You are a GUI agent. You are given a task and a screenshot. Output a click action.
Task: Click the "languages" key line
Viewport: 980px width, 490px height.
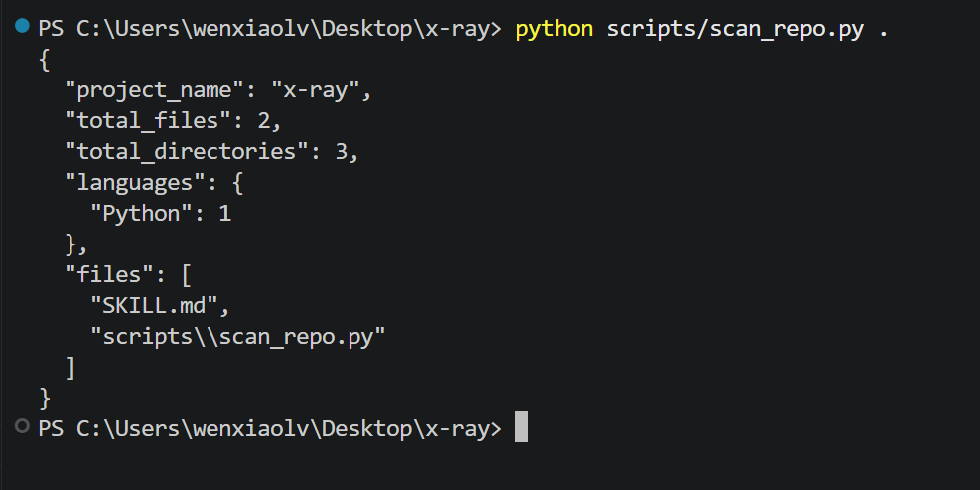click(154, 183)
